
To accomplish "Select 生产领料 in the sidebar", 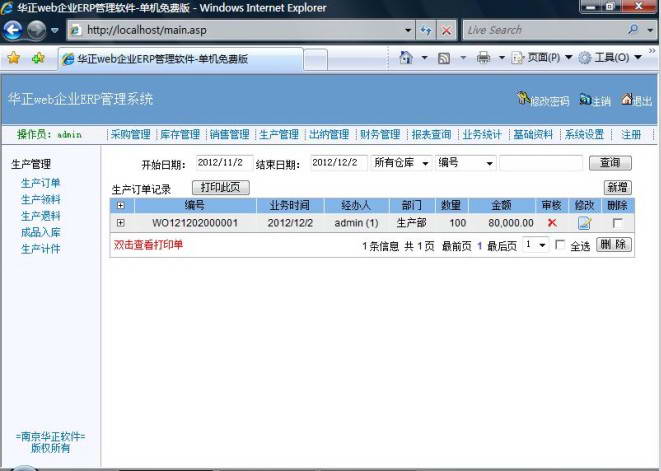I will pos(41,199).
